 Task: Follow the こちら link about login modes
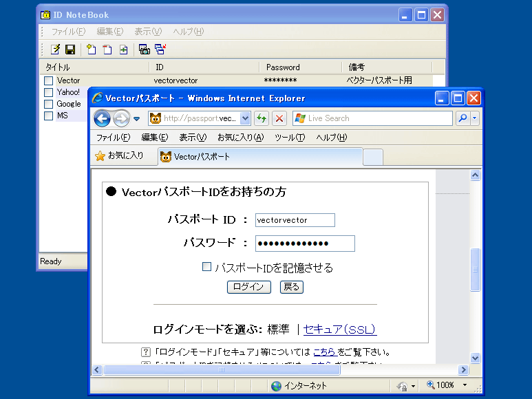point(325,352)
